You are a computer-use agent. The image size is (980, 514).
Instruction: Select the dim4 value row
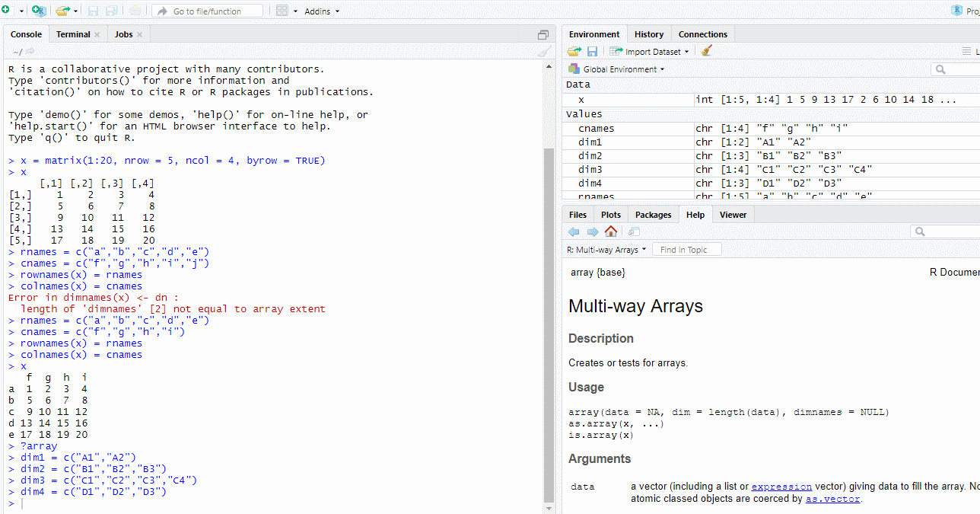(771, 184)
